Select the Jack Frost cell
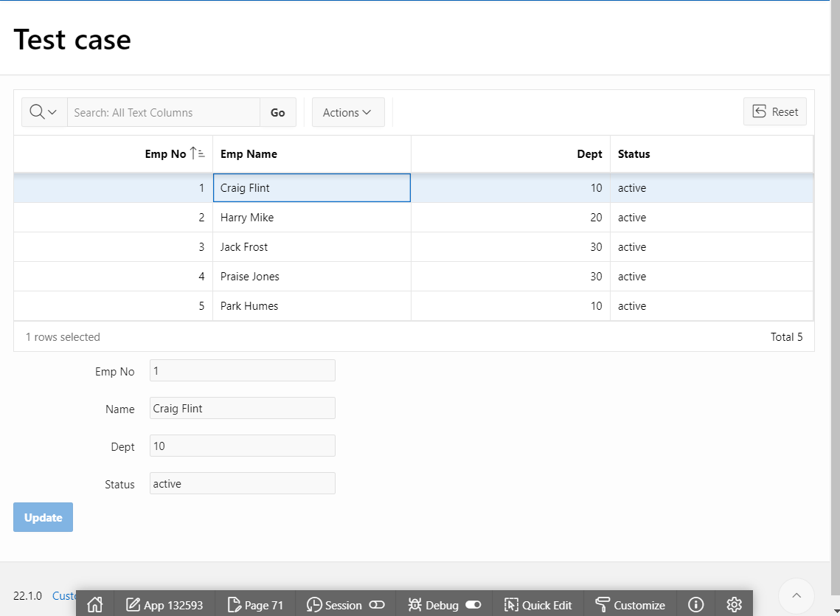The height and width of the screenshot is (616, 840). pos(312,246)
